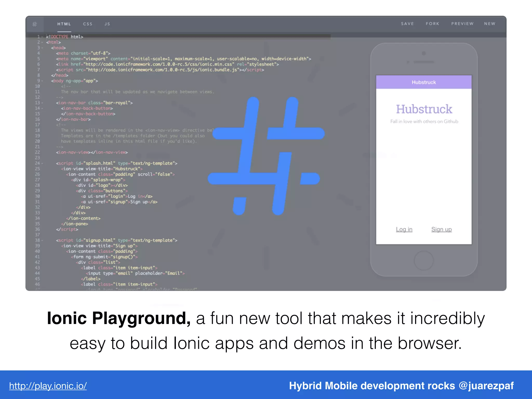The image size is (532, 399).
Task: Click the ionic.min.css link href line
Action: 167,64
